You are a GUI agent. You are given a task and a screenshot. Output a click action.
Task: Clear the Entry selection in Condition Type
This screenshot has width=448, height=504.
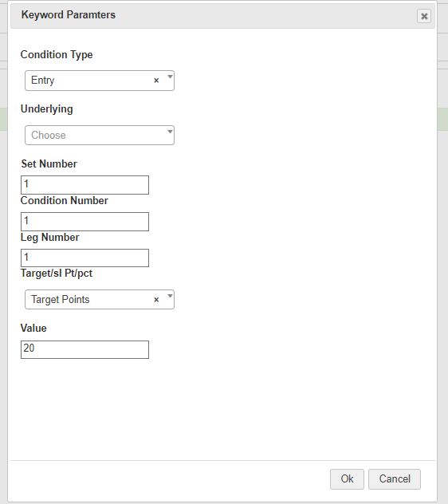156,81
